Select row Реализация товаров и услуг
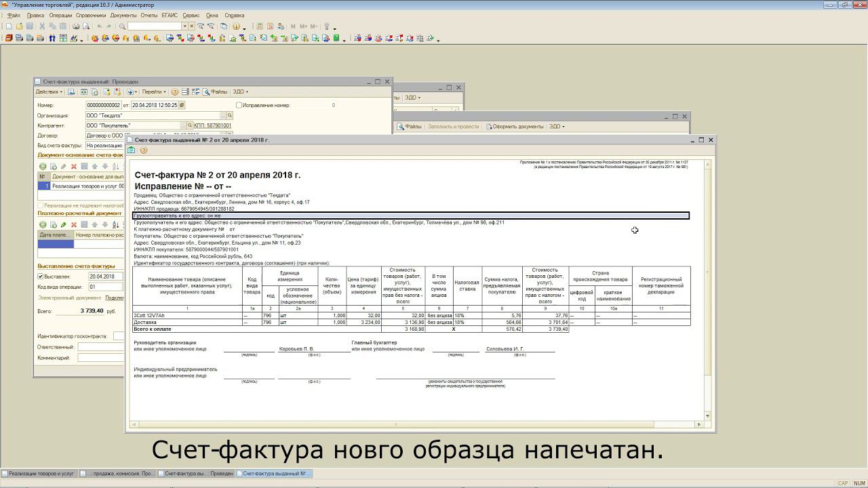The height and width of the screenshot is (488, 868). tap(81, 186)
